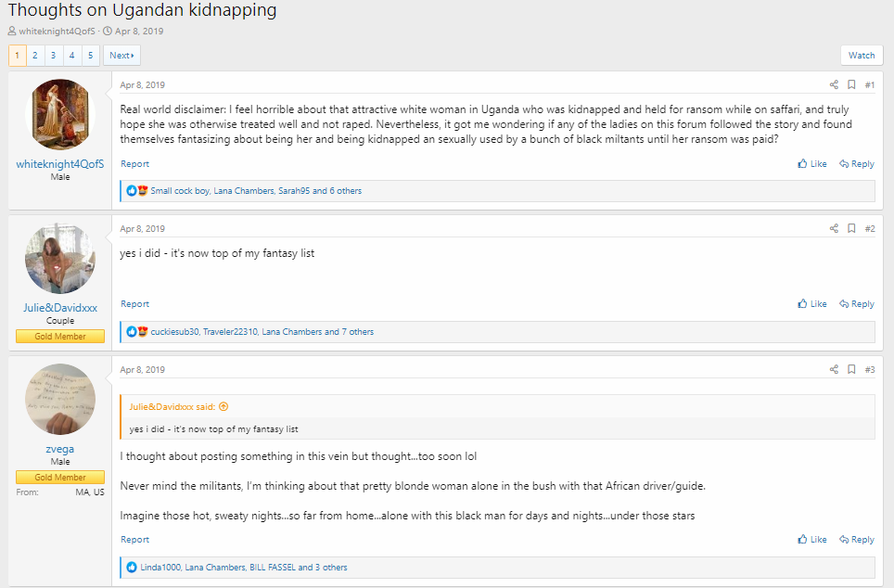Image resolution: width=894 pixels, height=588 pixels.
Task: Open Julie&Davidxxx username beneath the avatar
Action: tap(60, 308)
